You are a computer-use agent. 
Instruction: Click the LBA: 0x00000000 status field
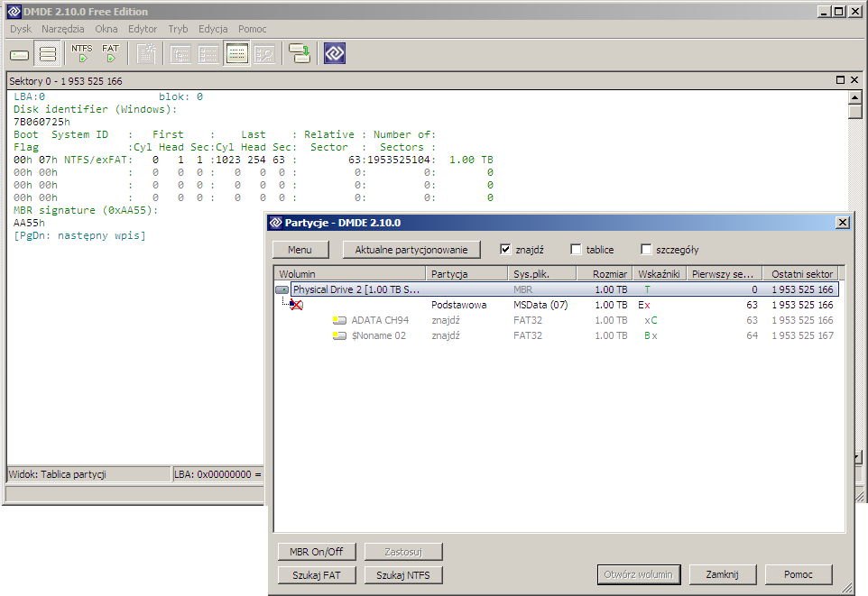point(218,474)
